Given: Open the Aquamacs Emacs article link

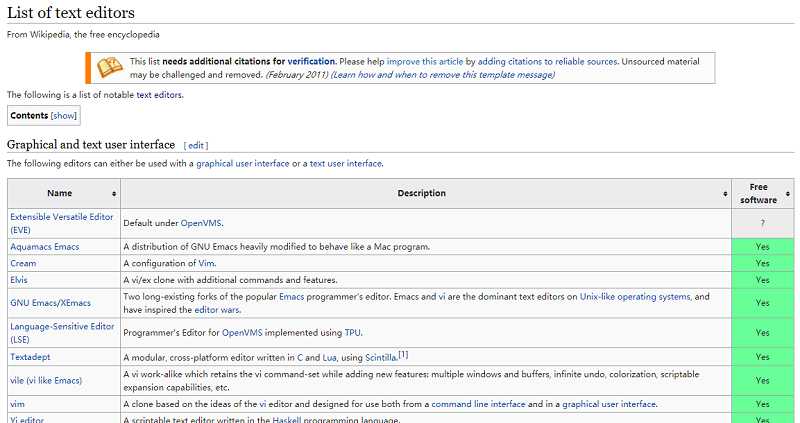Looking at the screenshot, I should pos(44,246).
